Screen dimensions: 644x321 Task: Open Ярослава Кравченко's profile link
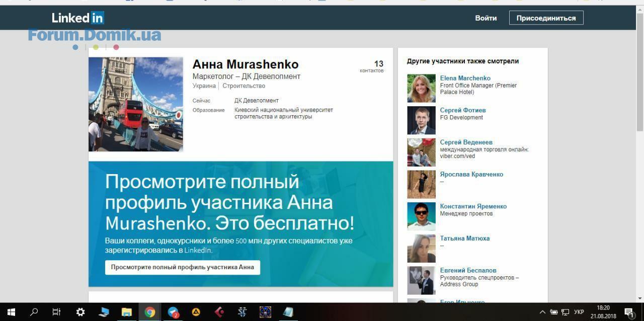(471, 175)
